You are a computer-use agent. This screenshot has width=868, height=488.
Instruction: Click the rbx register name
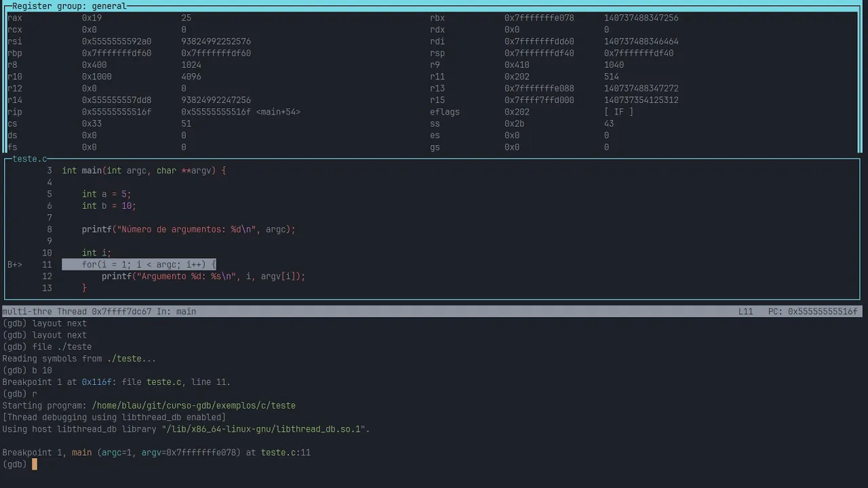[x=437, y=18]
